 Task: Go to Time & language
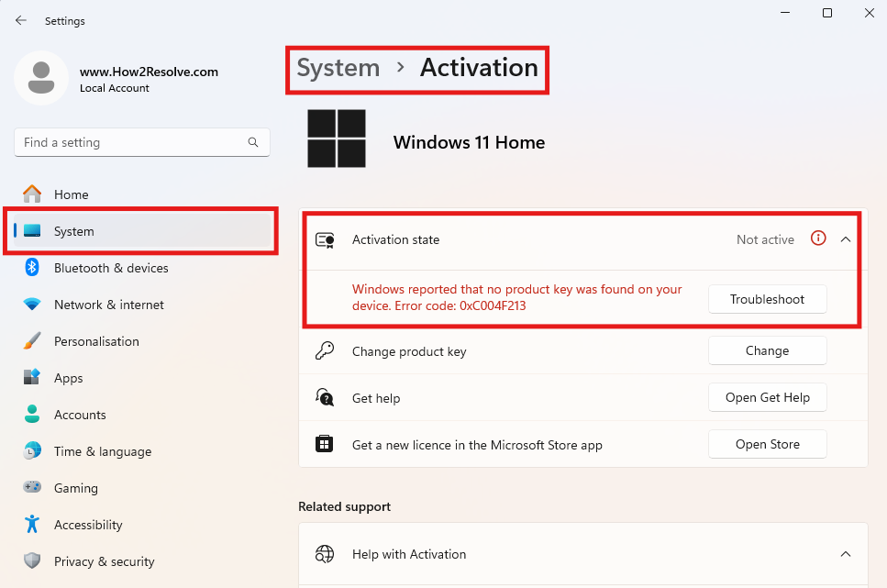(141, 451)
